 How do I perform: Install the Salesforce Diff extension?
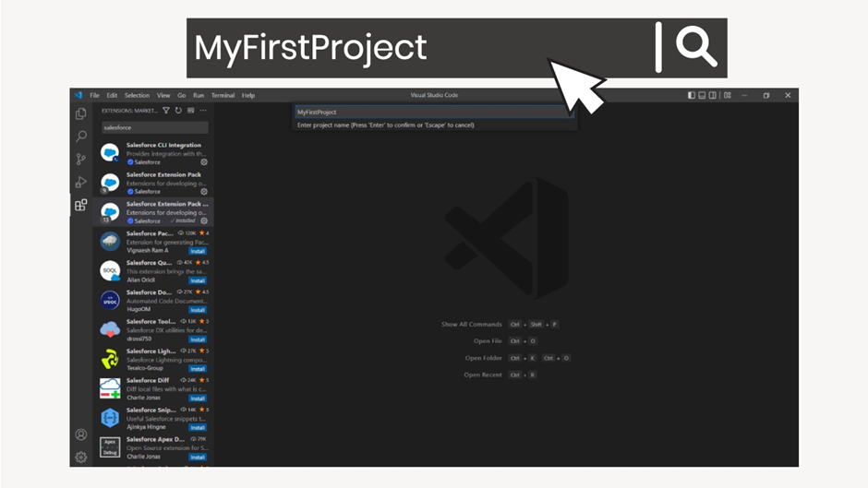[x=198, y=399]
